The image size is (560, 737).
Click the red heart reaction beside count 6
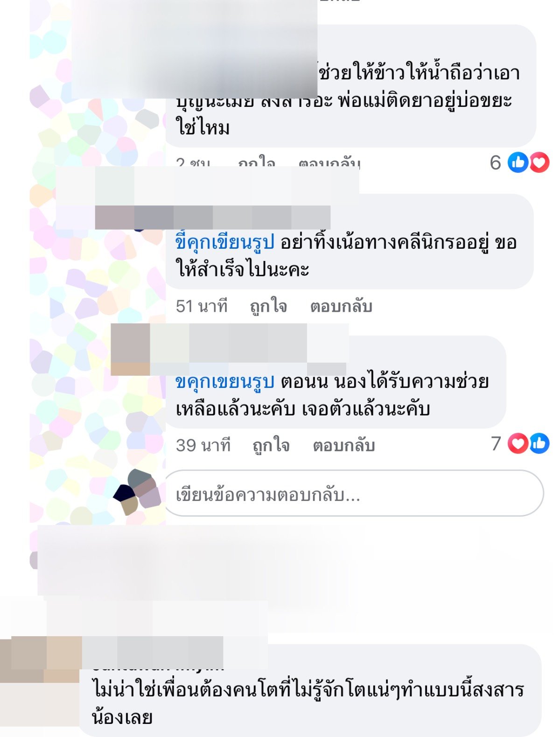(x=539, y=162)
